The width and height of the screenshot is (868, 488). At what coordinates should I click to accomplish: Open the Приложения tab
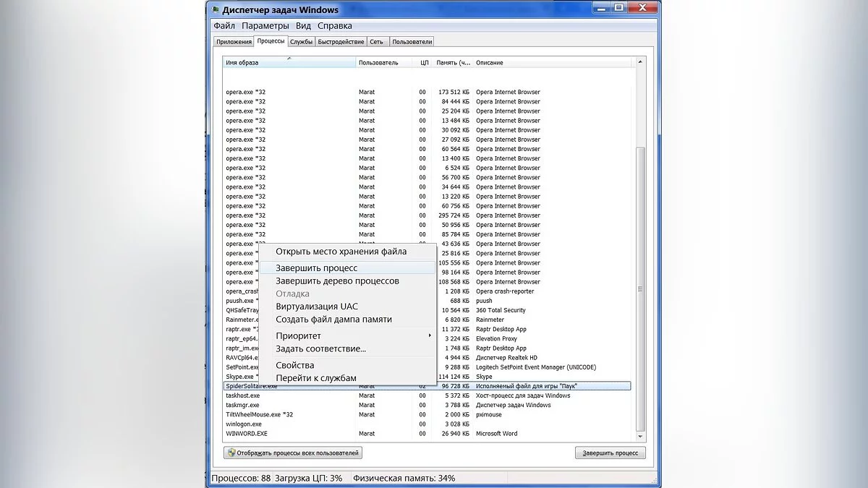234,42
